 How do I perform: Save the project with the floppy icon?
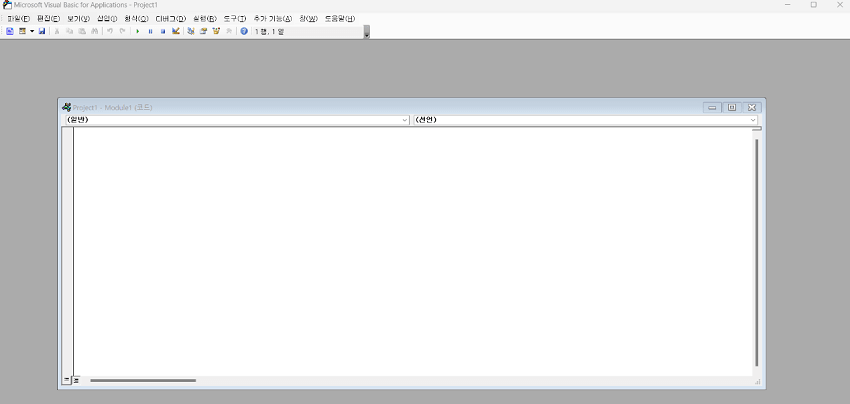(42, 31)
